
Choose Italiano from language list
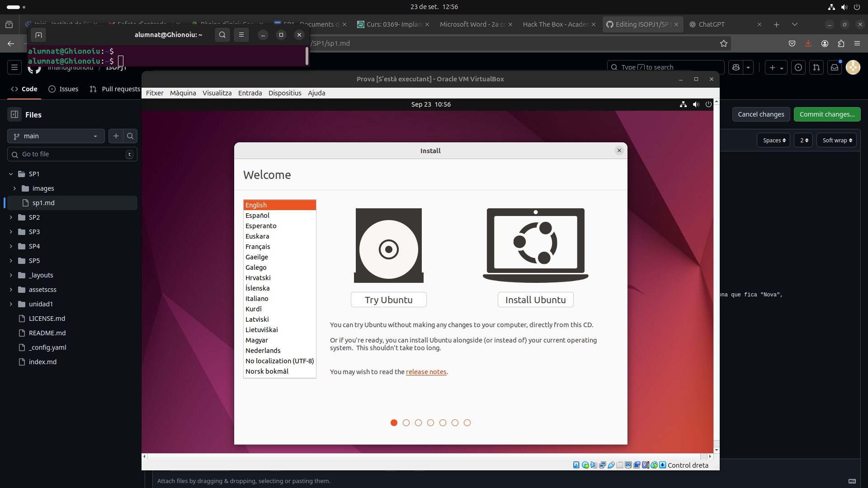point(257,299)
